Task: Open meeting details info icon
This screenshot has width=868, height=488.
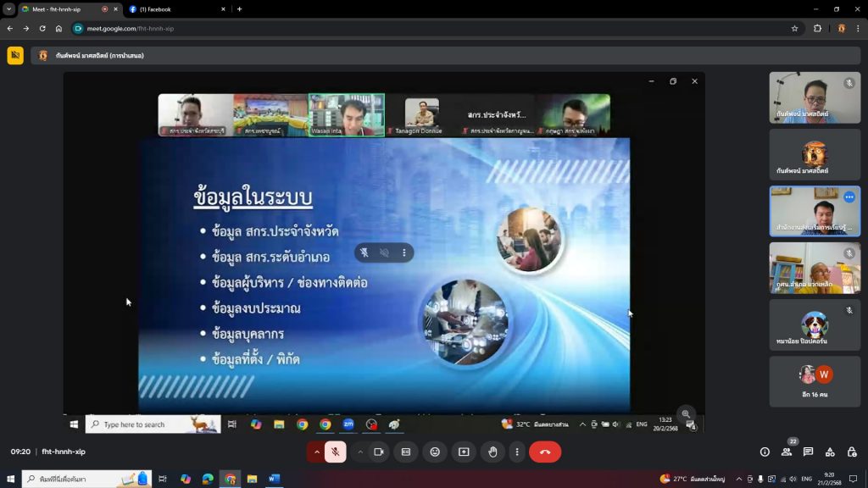Action: [x=765, y=452]
